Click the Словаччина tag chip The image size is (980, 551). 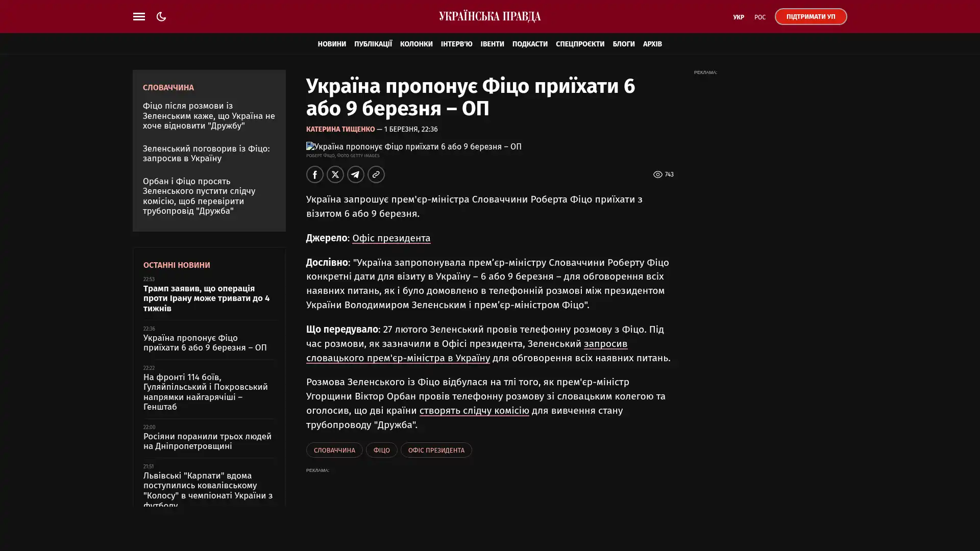tap(334, 450)
